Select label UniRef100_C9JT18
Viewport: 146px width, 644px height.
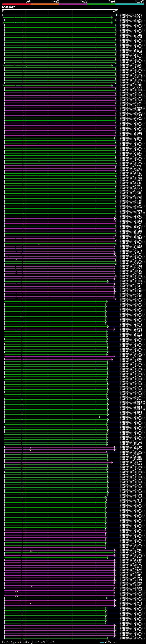pyautogui.click(x=131, y=567)
